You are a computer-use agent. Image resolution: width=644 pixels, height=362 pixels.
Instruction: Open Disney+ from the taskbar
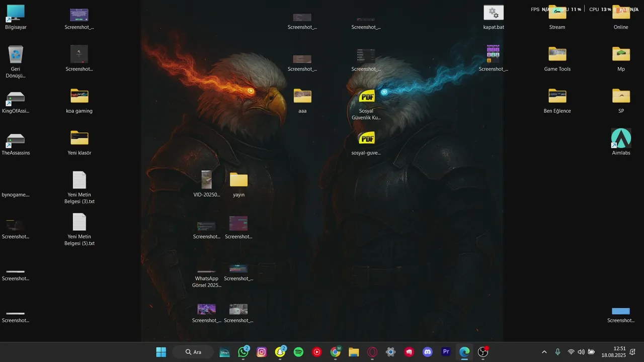click(225, 352)
